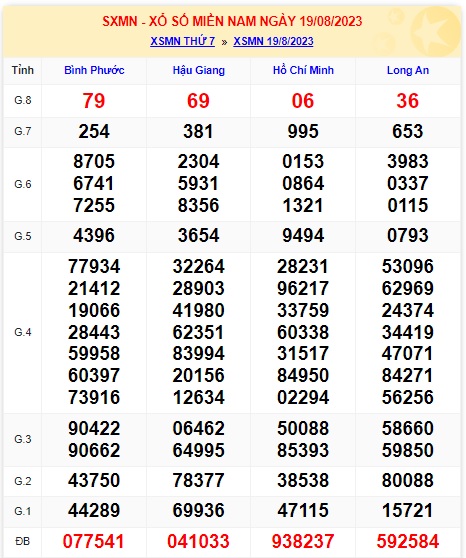The height and width of the screenshot is (558, 466).
Task: Open the XSMN THỨ 7 link
Action: coord(183,41)
